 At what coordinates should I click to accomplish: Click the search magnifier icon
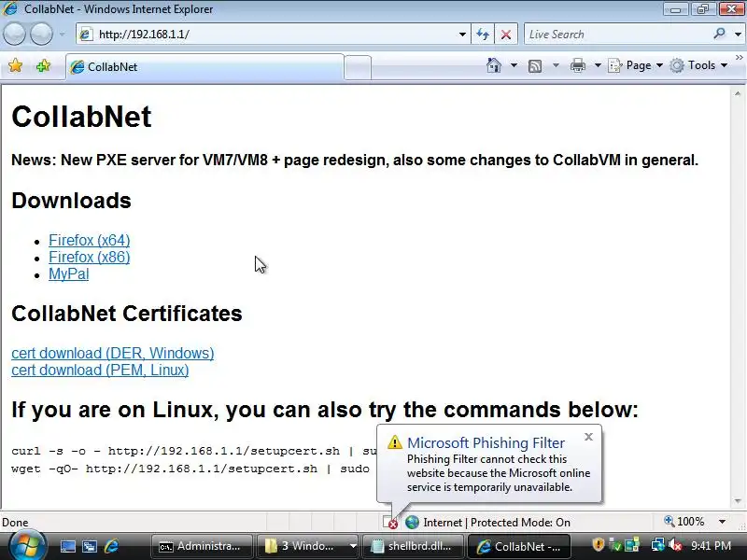(x=719, y=34)
